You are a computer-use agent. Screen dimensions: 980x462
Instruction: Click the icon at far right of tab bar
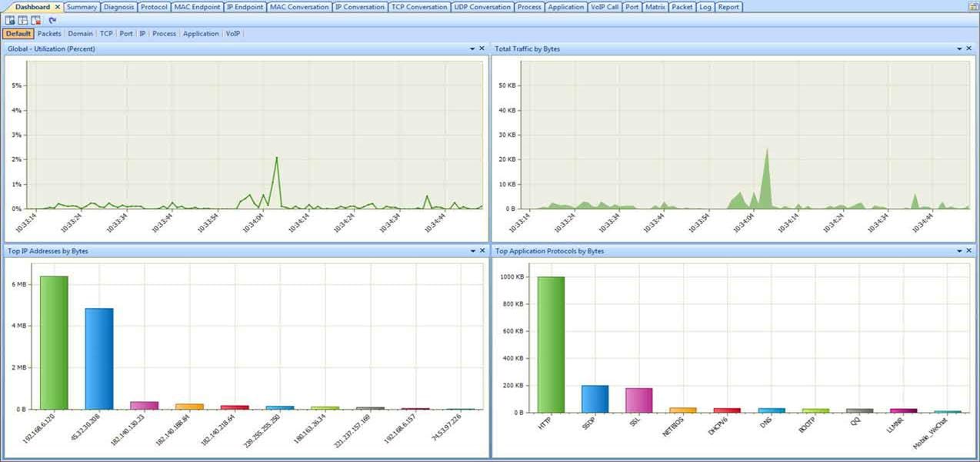[972, 7]
